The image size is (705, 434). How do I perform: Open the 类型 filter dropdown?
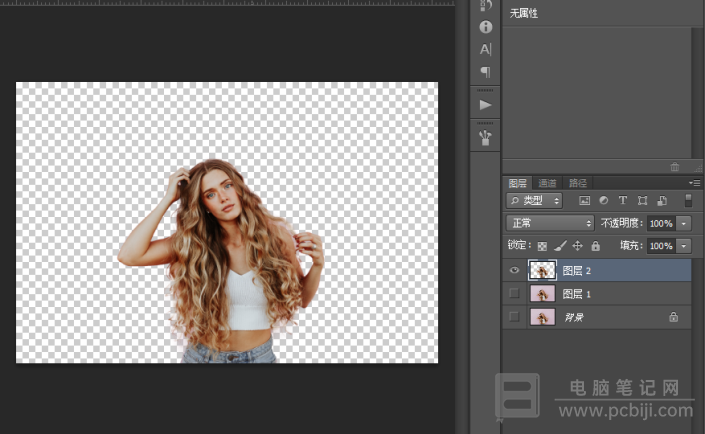[535, 201]
